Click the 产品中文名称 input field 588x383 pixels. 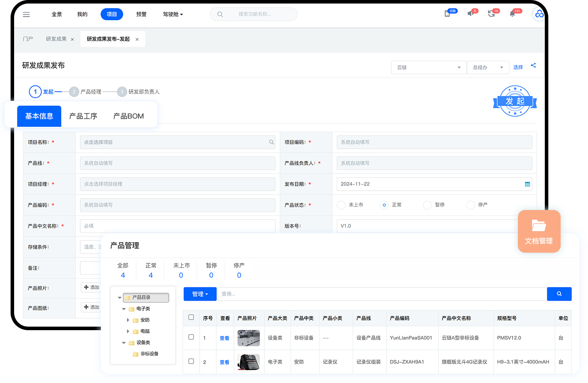(177, 226)
